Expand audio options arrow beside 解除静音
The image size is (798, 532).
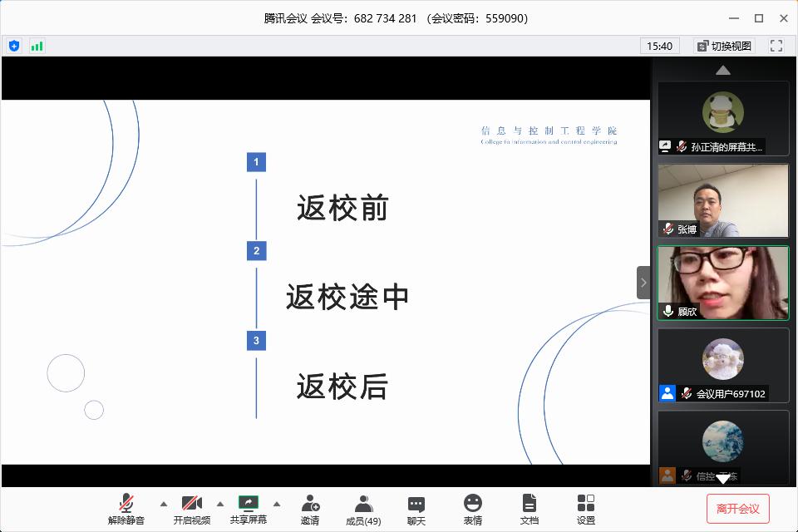(x=163, y=504)
